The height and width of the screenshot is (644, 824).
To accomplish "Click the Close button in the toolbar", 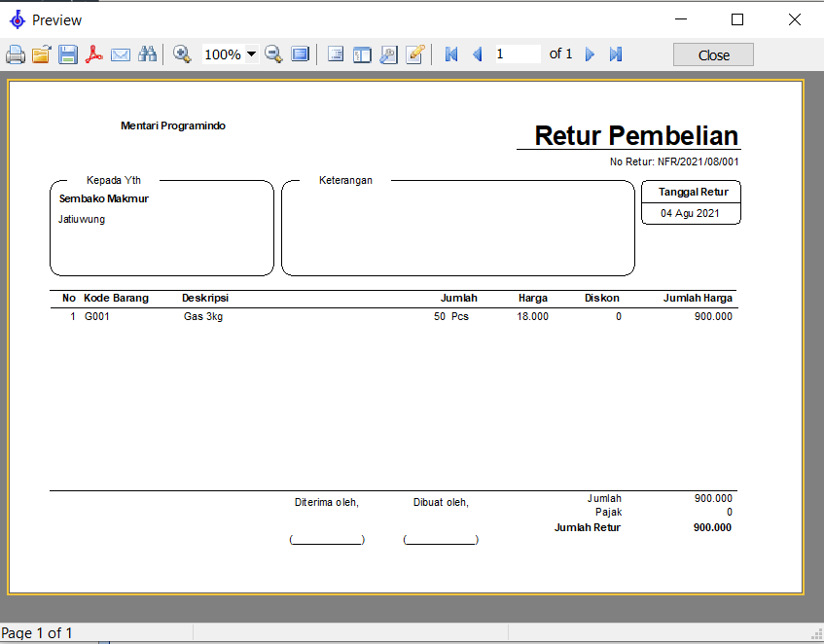I will (x=713, y=54).
